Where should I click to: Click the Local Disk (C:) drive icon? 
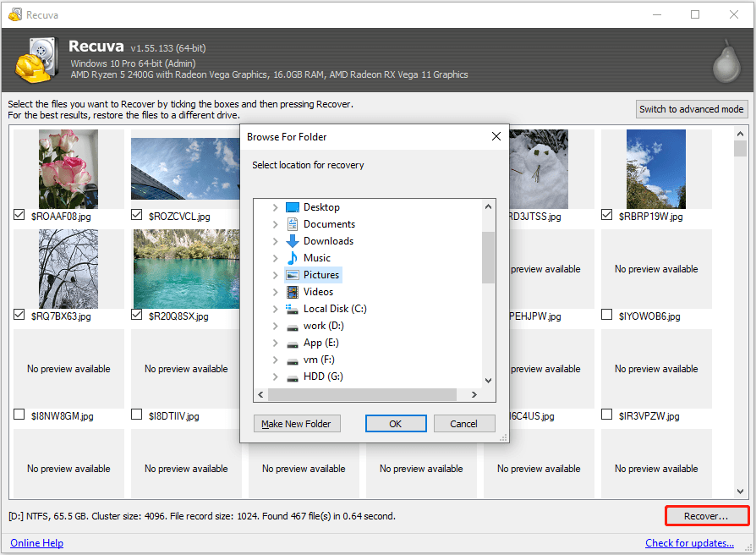293,309
